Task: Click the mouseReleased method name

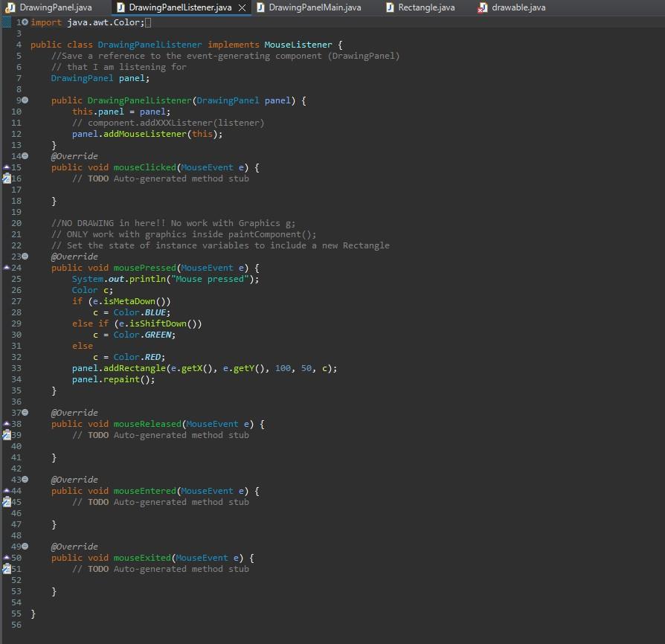Action: pos(147,424)
